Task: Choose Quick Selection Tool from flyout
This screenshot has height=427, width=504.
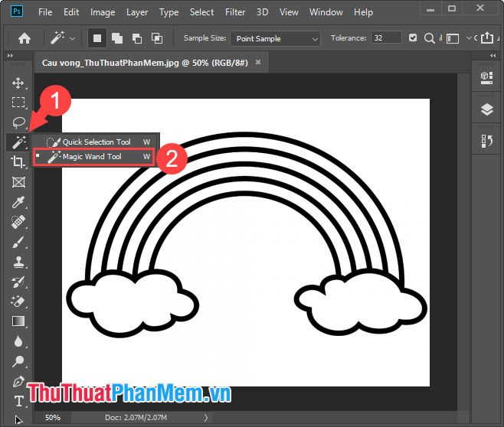Action: click(x=97, y=142)
